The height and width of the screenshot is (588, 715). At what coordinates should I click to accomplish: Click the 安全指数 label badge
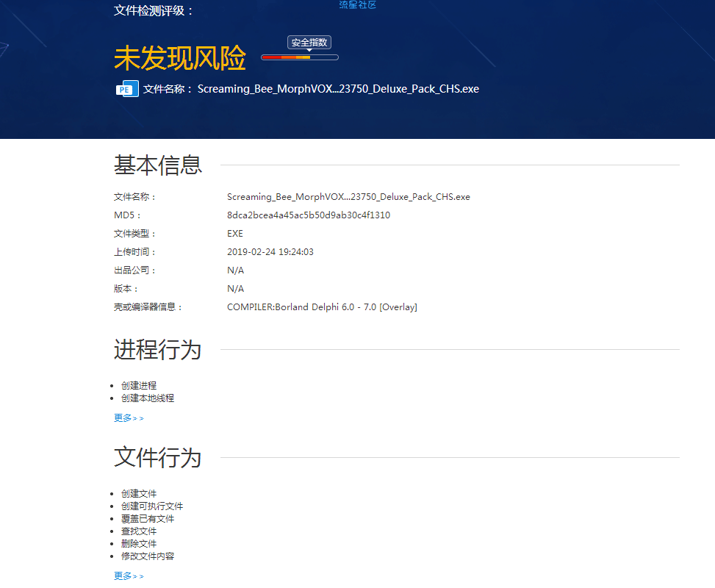click(309, 43)
